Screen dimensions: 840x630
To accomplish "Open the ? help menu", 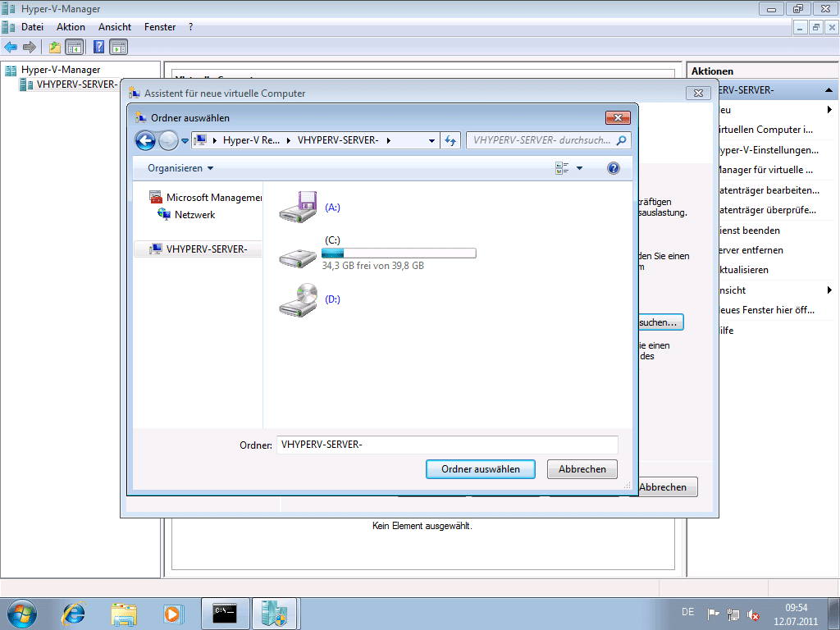I will (x=190, y=27).
